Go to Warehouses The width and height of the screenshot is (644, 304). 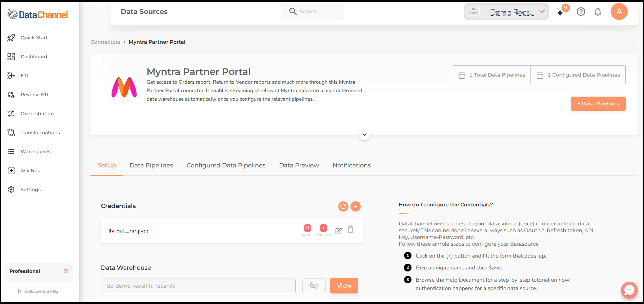(x=35, y=151)
